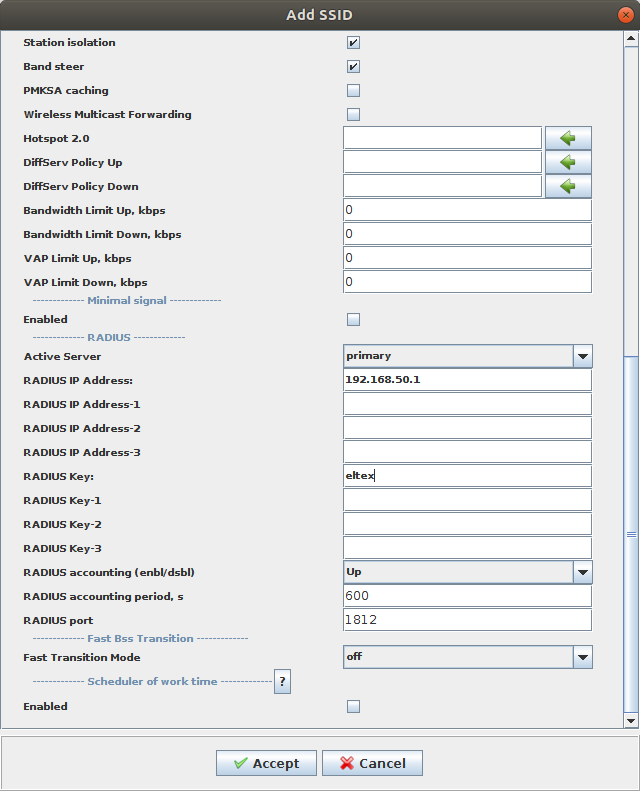Tick the Minimal signal Enabled checkbox
The image size is (640, 791).
[x=353, y=320]
